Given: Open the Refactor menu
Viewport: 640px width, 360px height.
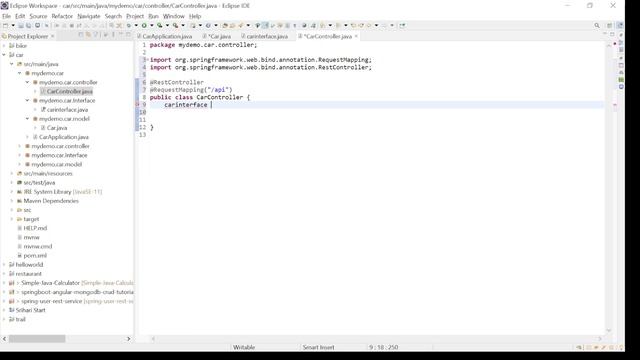Looking at the screenshot, I should pos(62,16).
